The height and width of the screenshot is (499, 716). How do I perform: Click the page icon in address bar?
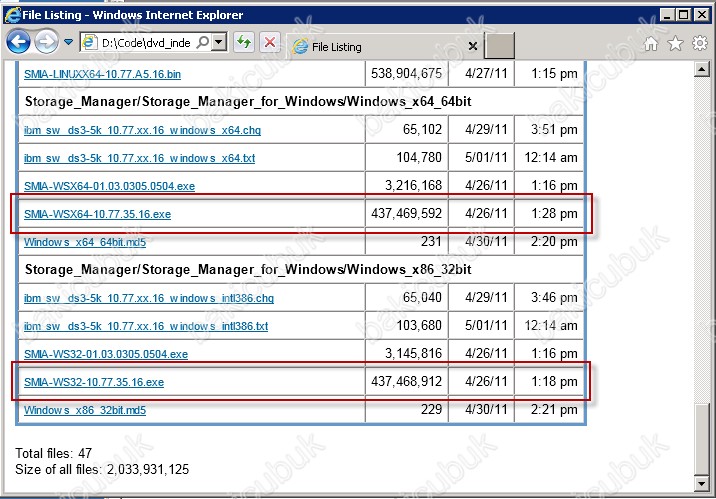(x=90, y=42)
